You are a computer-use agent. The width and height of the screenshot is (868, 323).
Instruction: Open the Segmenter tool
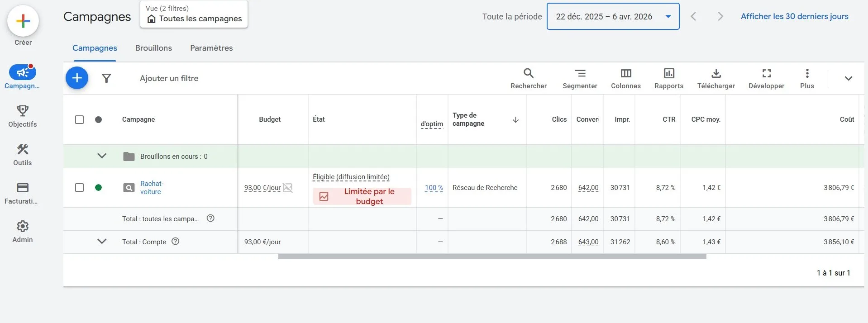(x=580, y=78)
